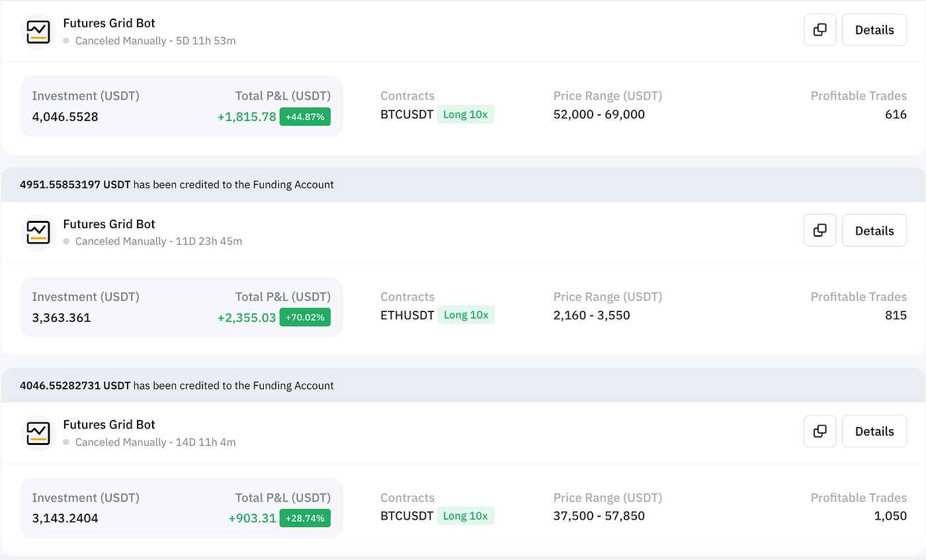Click the +44.87% return badge
The height and width of the screenshot is (560, 926).
pos(305,116)
